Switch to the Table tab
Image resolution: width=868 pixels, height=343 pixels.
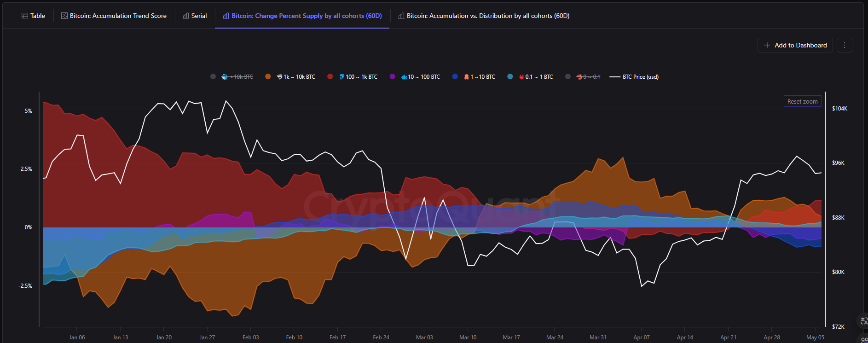pos(33,16)
